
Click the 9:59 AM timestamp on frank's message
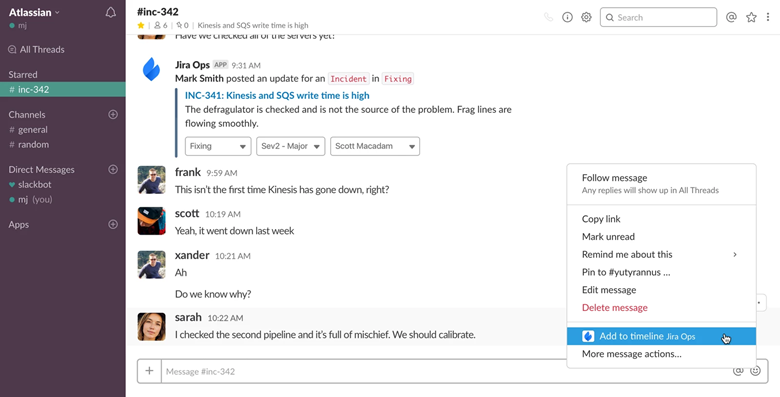tap(222, 173)
